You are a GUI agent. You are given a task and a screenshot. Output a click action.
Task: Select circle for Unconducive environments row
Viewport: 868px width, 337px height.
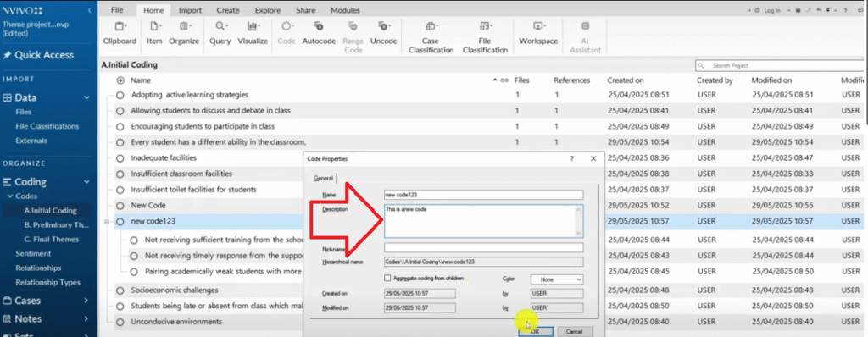pos(120,322)
